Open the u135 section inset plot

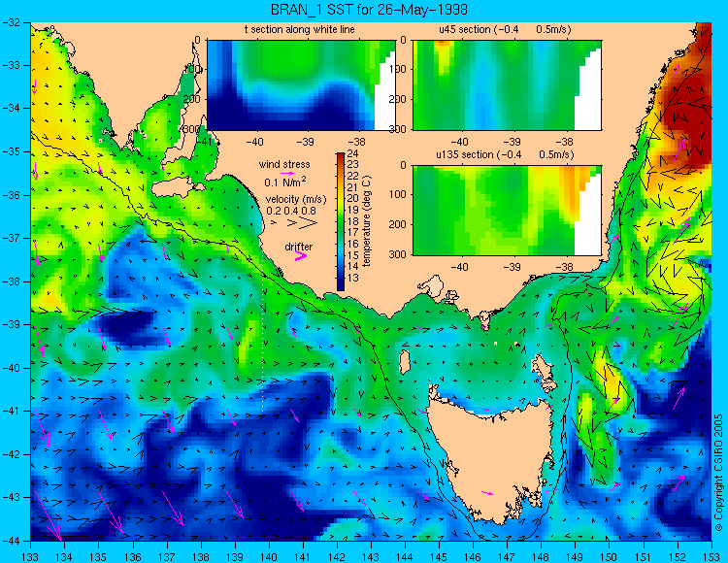507,211
